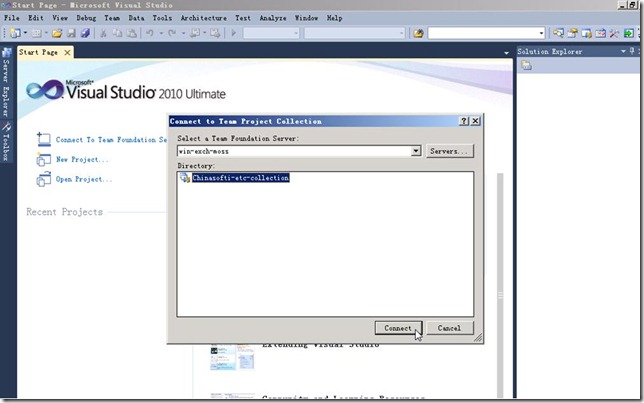
Task: Click the Open File folder icon in toolbar
Action: pos(57,33)
